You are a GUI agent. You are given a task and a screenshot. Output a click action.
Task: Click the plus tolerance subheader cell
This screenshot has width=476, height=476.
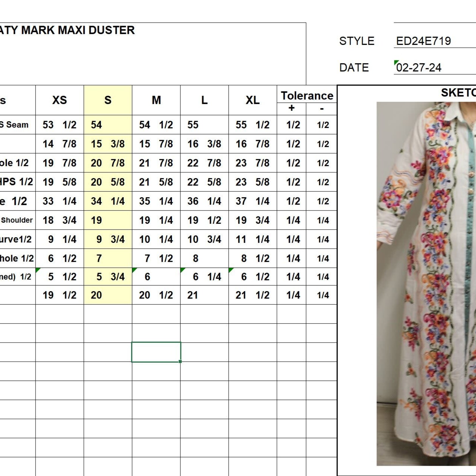click(x=291, y=109)
